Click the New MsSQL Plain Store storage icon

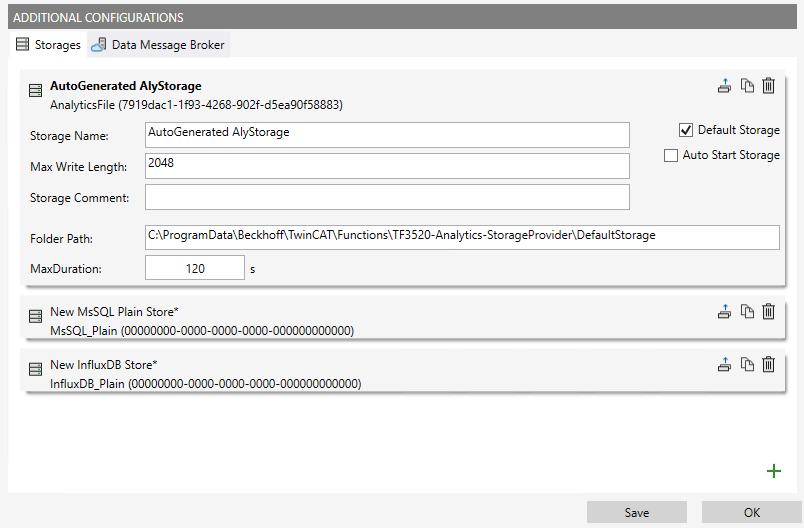pos(35,316)
